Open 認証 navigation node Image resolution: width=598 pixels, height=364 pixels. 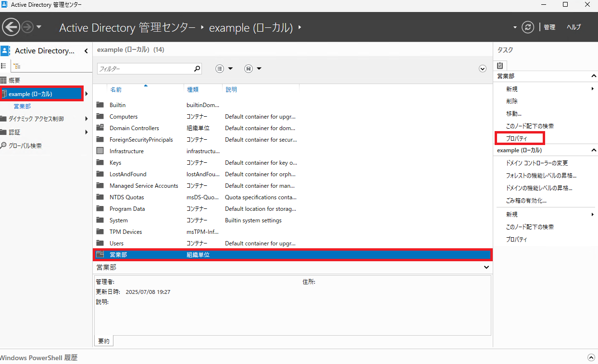point(14,132)
